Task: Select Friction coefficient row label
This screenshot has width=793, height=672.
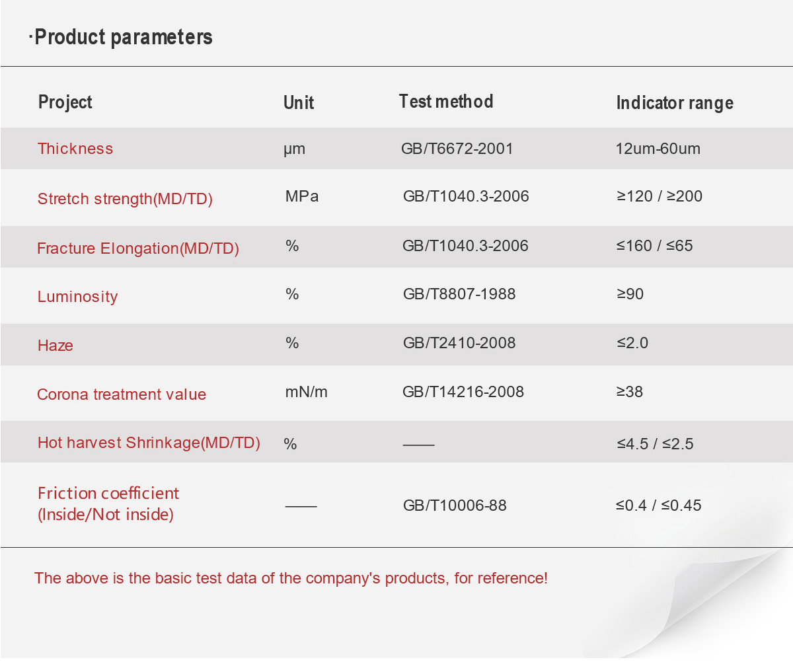Action: click(x=108, y=504)
